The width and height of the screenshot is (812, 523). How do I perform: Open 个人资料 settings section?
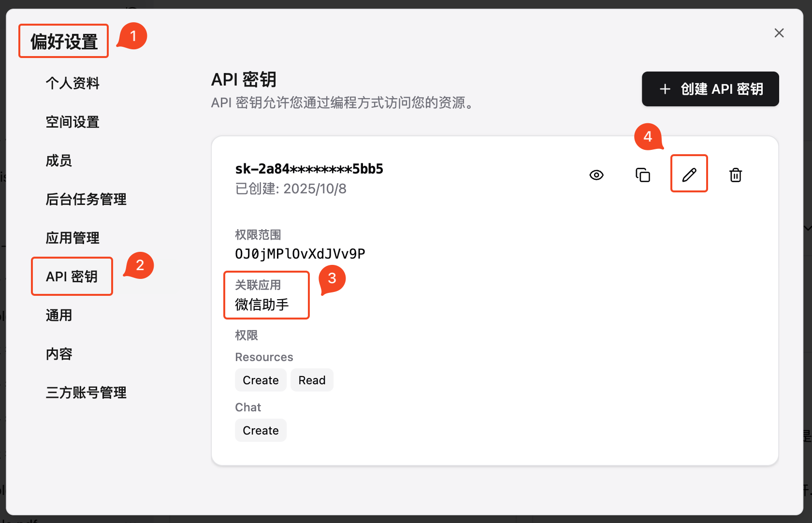click(72, 83)
